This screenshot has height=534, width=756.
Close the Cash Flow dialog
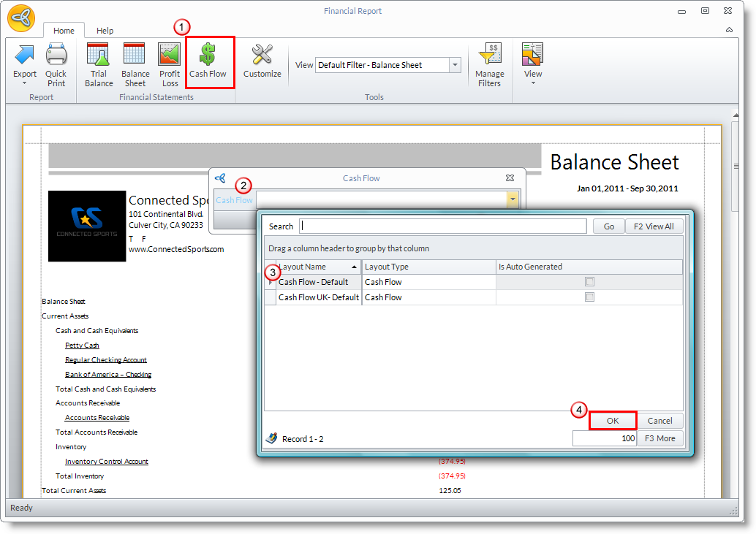pos(510,178)
